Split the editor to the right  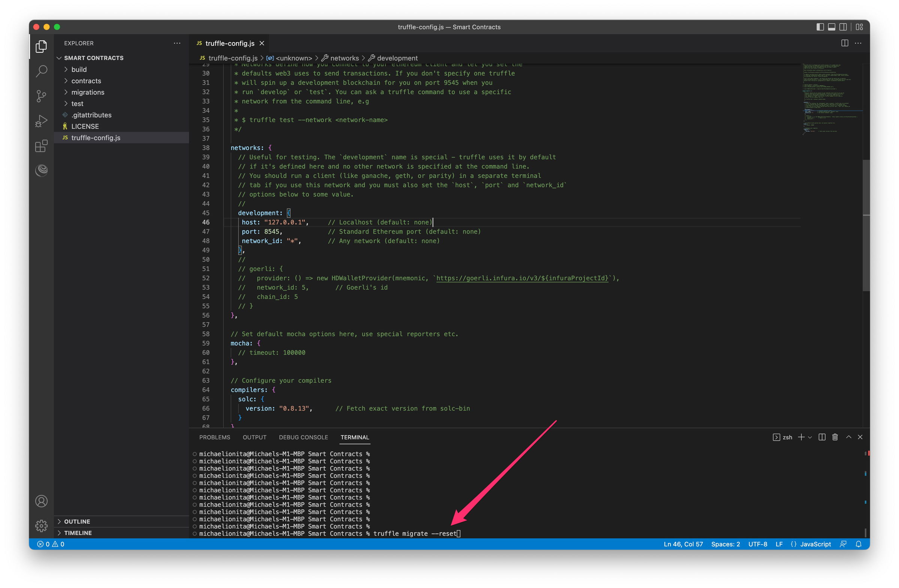point(845,43)
